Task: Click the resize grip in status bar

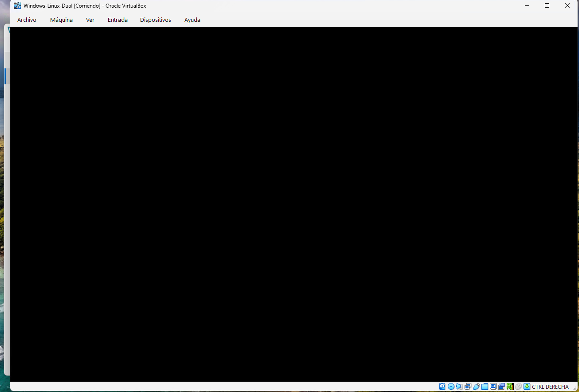Action: click(x=575, y=388)
